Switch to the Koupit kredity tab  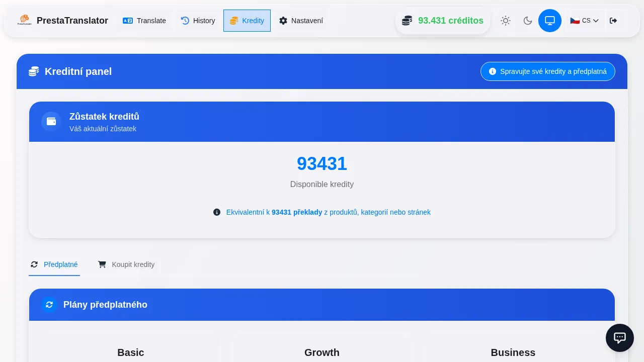pyautogui.click(x=126, y=264)
